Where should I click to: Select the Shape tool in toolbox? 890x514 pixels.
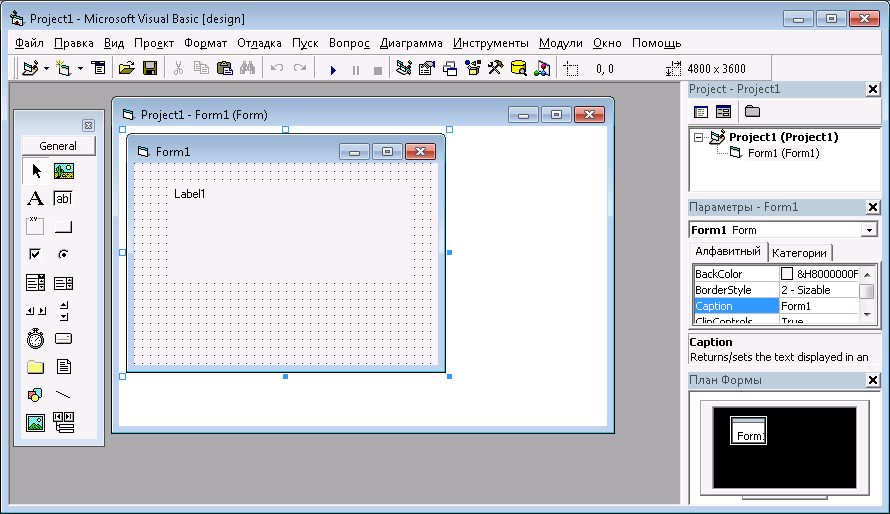coord(35,394)
